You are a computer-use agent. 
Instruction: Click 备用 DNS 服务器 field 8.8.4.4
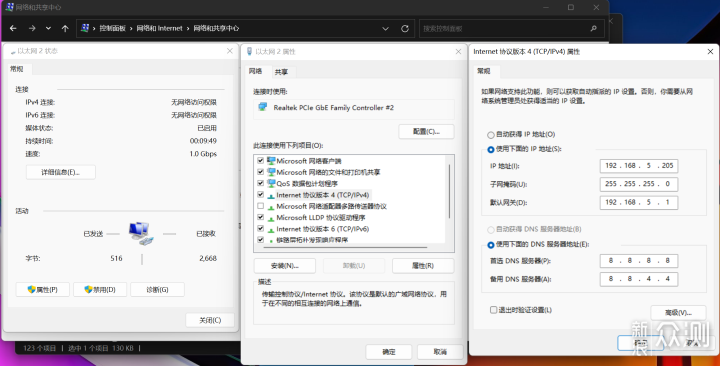(x=639, y=279)
